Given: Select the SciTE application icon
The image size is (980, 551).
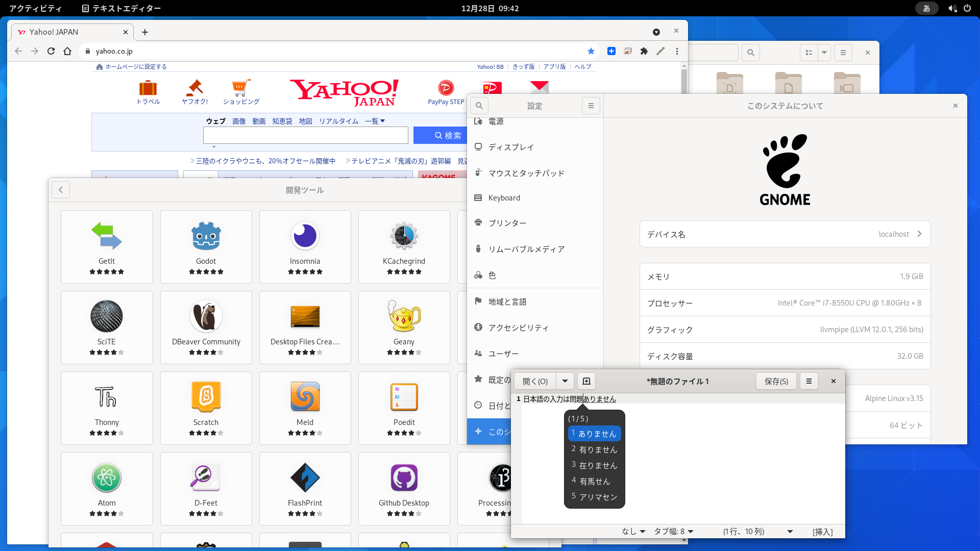Looking at the screenshot, I should point(107,316).
